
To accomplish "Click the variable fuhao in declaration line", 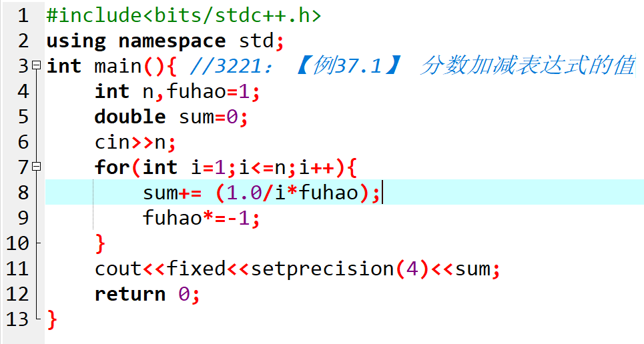I will tap(196, 91).
